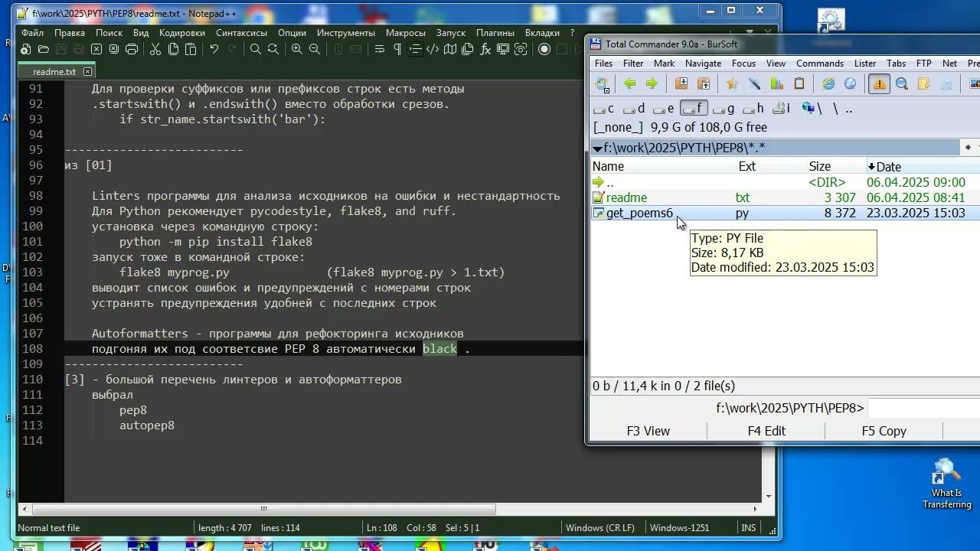Toggle the indent guide icon in Notepad++
This screenshot has width=980, height=551.
pyautogui.click(x=415, y=49)
